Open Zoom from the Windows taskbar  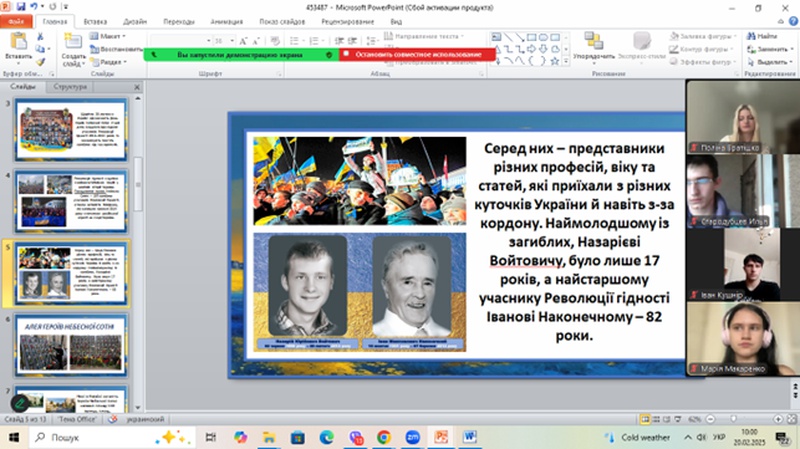[x=412, y=437]
